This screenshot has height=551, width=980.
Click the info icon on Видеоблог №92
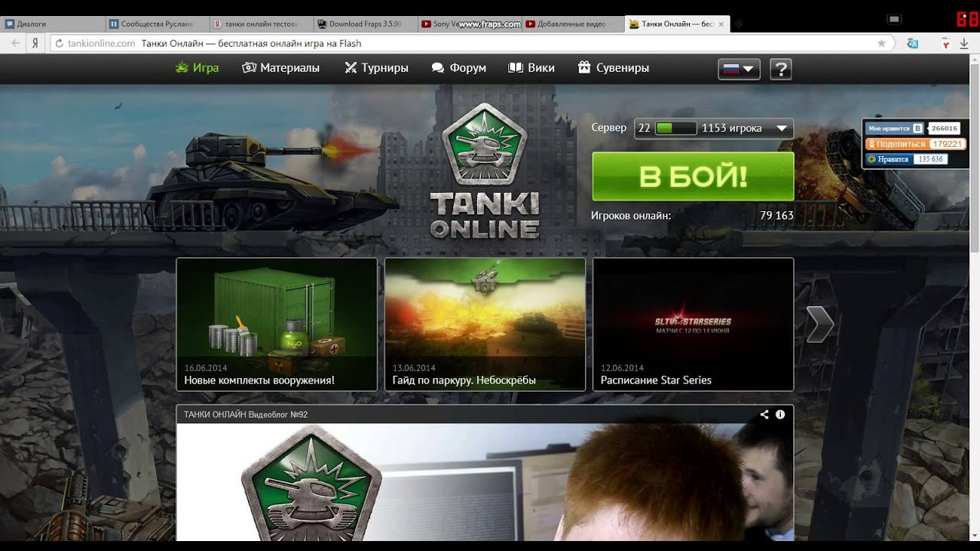point(780,415)
